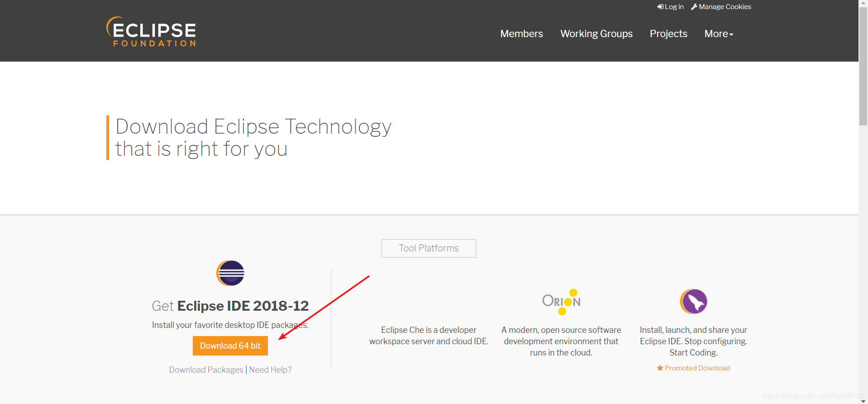Open Manage Cookies settings

[x=721, y=7]
